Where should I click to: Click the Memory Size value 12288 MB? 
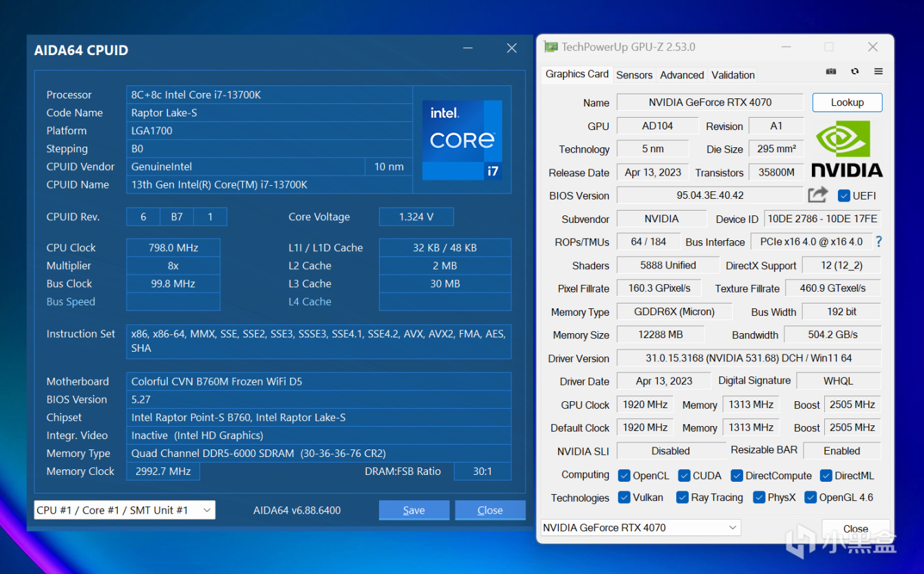click(660, 334)
